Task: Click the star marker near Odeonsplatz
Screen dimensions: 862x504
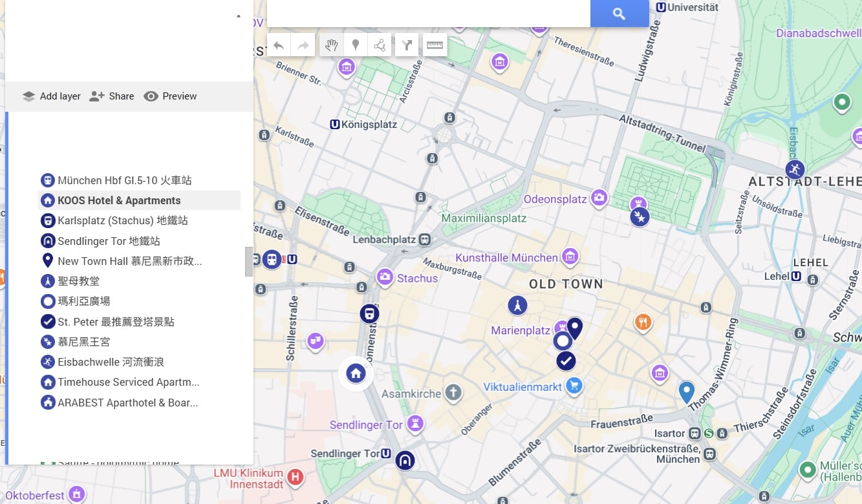Action: (x=640, y=216)
